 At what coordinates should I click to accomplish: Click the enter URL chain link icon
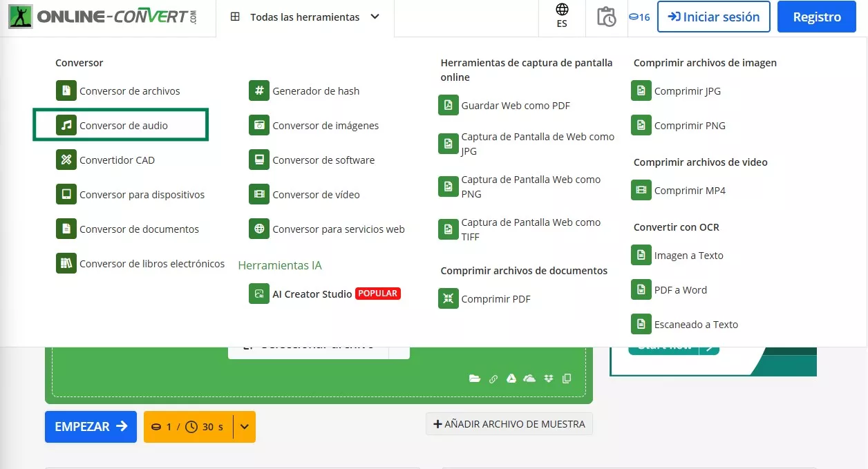pos(493,379)
